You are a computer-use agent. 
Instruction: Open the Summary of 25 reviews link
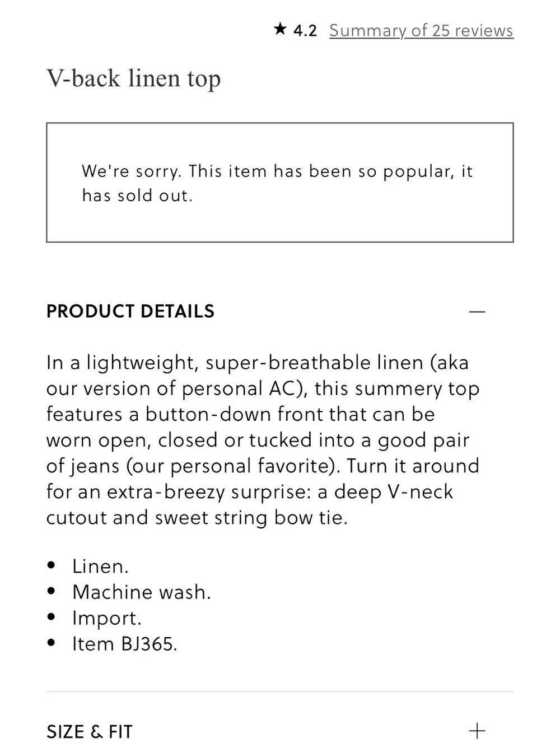coord(421,30)
